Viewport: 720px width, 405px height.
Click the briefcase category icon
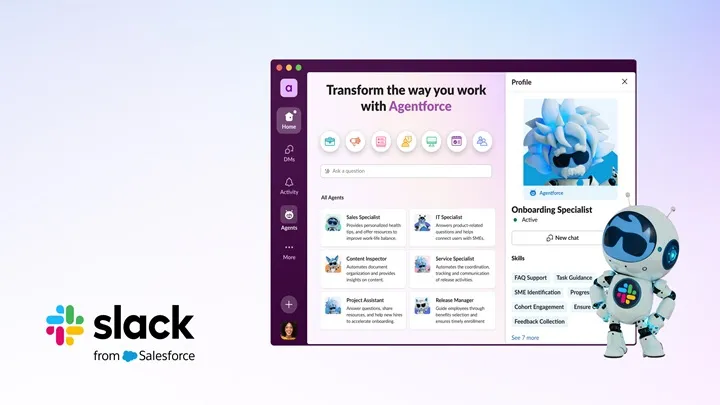pyautogui.click(x=329, y=142)
